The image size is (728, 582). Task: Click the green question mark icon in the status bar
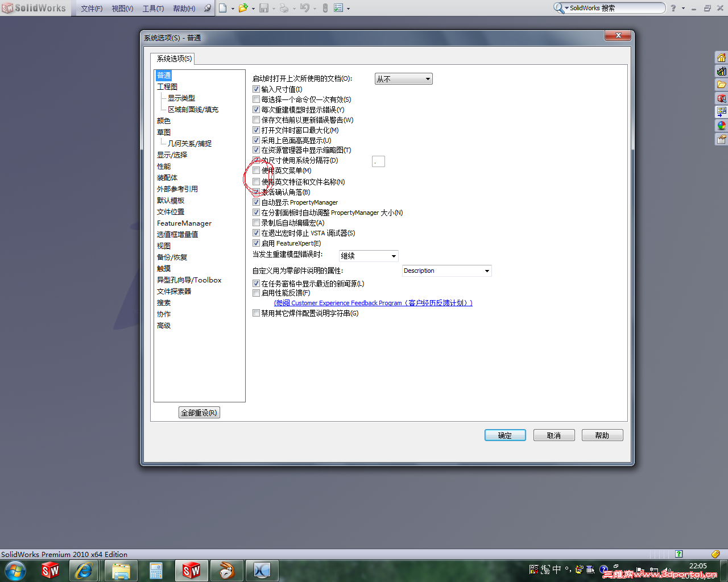tap(679, 554)
